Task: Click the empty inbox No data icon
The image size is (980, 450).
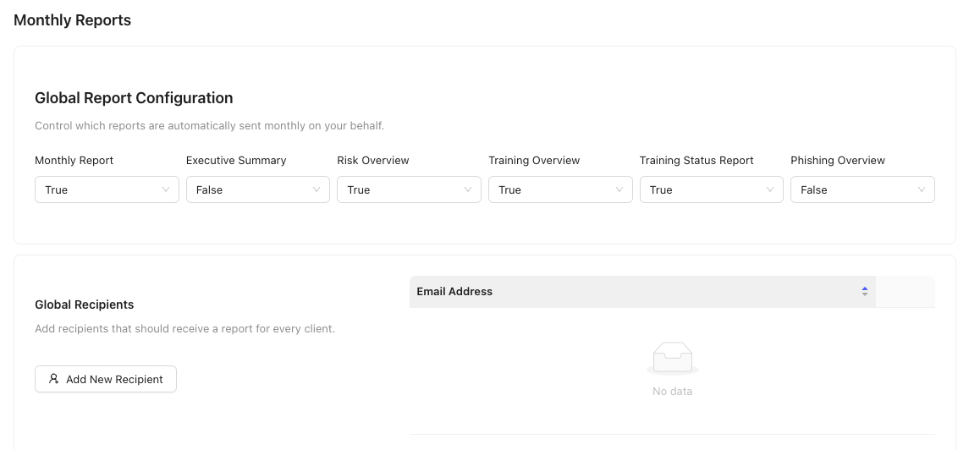Action: (x=672, y=359)
